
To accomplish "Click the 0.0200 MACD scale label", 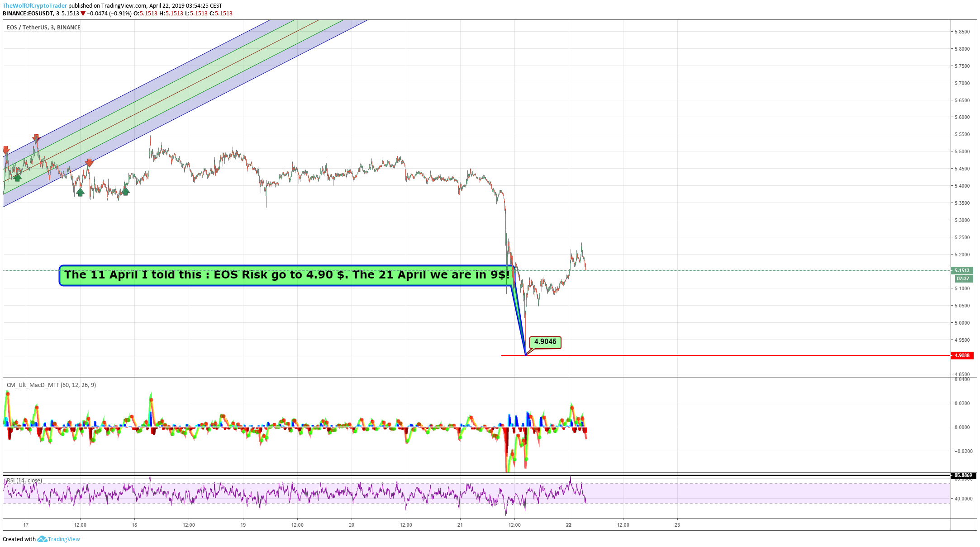I will (962, 403).
